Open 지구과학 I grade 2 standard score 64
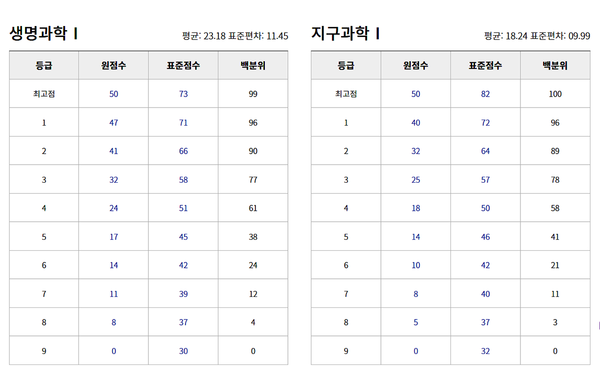Image resolution: width=600 pixels, height=380 pixels. coord(485,151)
